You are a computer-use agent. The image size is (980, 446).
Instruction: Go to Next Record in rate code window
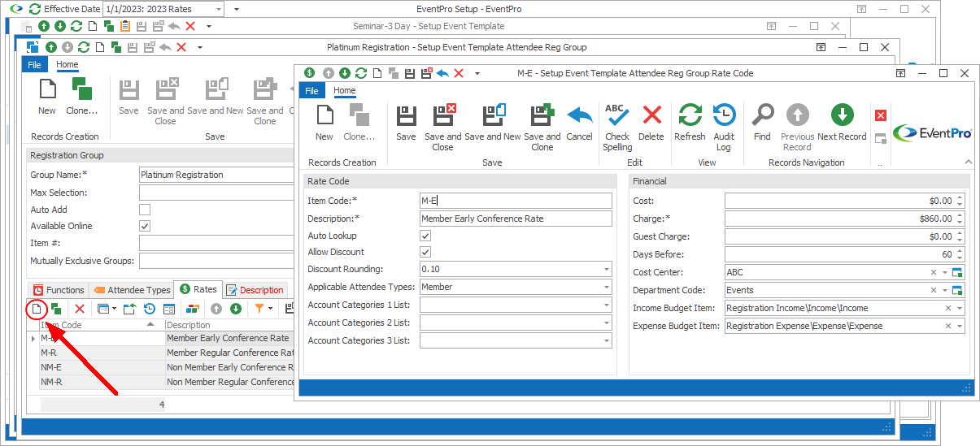842,122
